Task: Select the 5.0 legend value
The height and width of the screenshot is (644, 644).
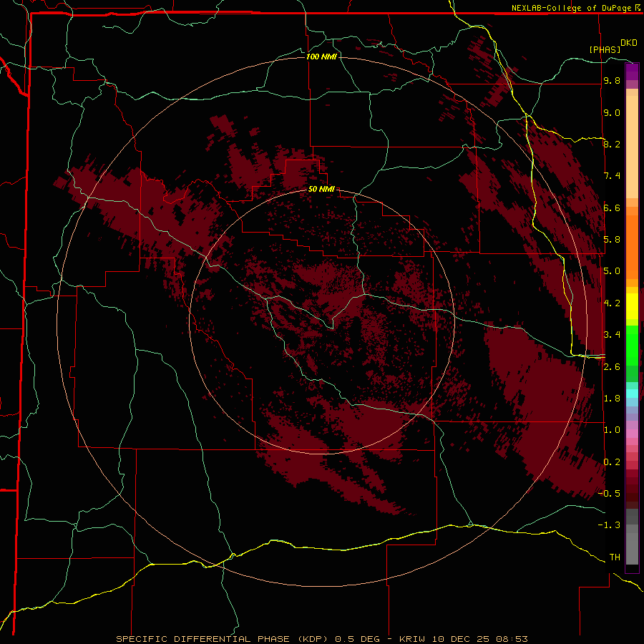Action: coord(612,271)
